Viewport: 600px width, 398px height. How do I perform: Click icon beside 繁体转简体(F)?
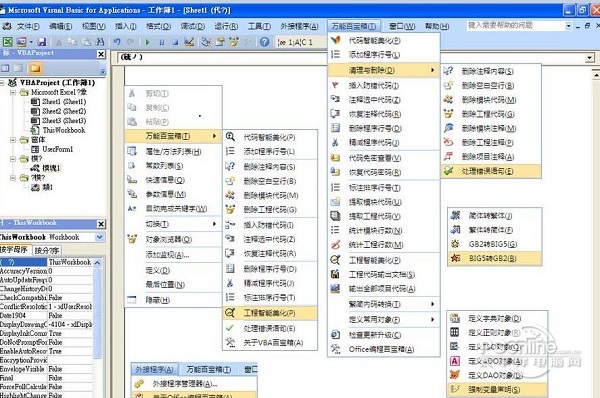(455, 229)
